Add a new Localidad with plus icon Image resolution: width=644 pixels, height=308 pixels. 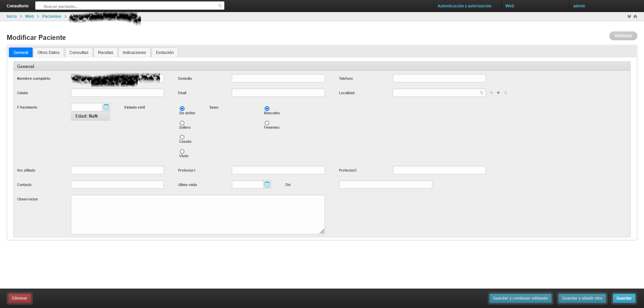498,93
